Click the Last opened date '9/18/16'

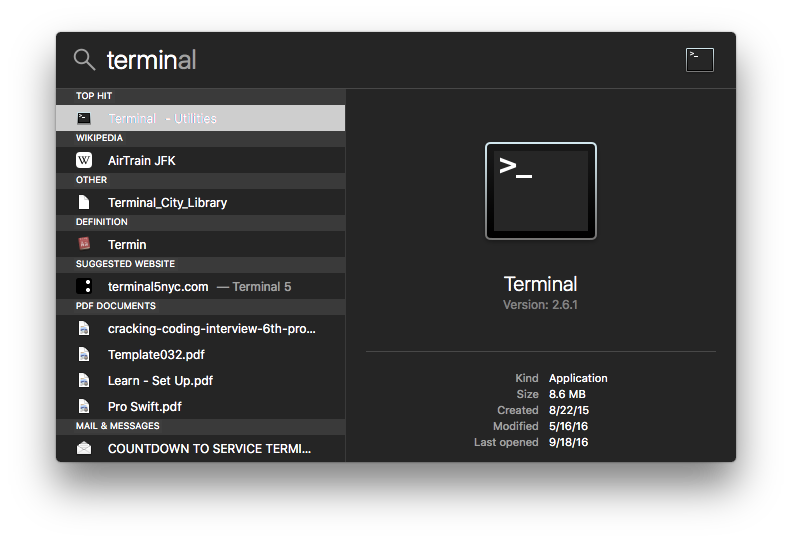tap(569, 442)
